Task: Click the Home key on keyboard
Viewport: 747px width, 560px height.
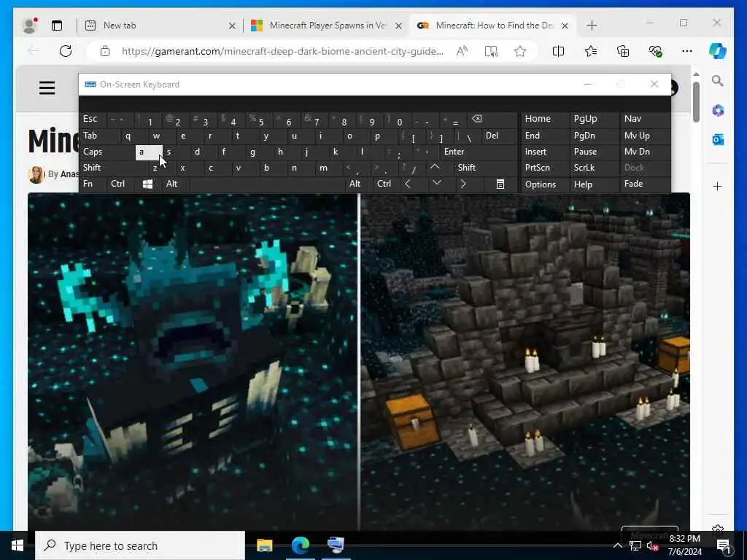Action: 545,119
